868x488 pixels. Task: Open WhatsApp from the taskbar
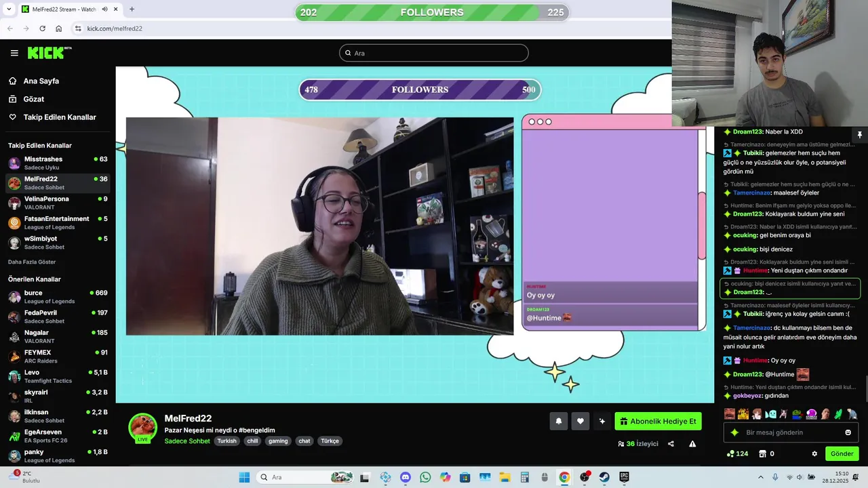pos(425,477)
